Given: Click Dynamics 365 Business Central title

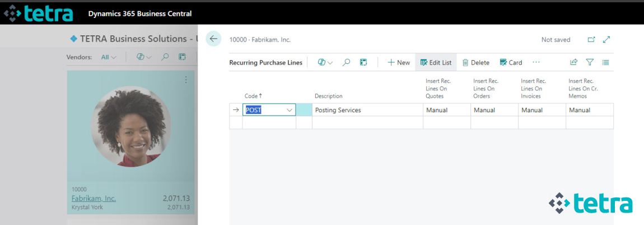Looking at the screenshot, I should point(139,13).
